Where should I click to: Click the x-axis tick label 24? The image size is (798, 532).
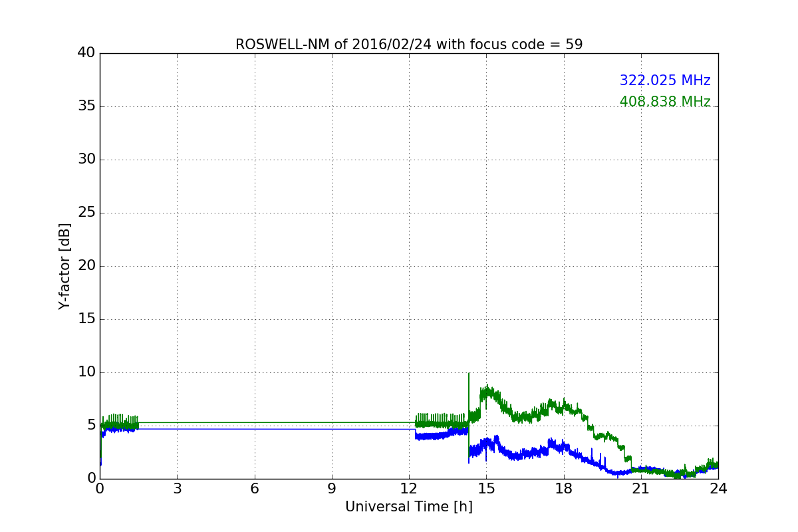(718, 488)
